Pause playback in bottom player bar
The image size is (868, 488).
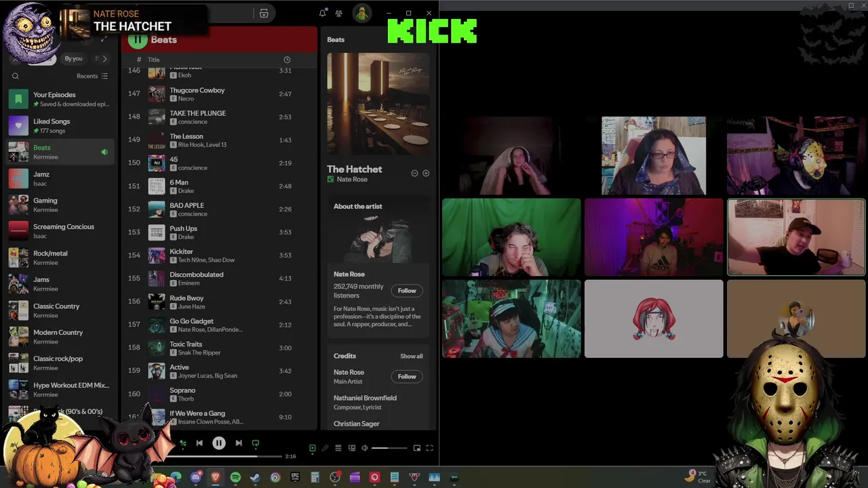219,443
